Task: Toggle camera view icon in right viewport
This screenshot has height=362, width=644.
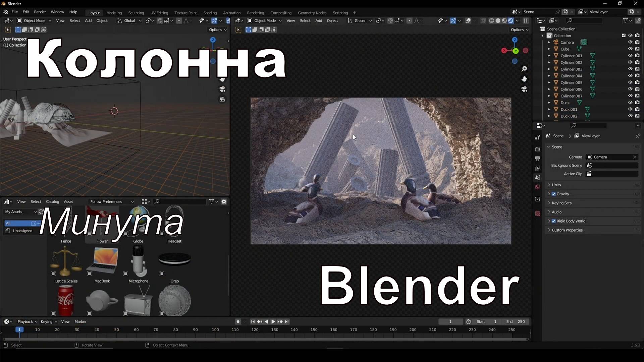Action: click(x=524, y=89)
